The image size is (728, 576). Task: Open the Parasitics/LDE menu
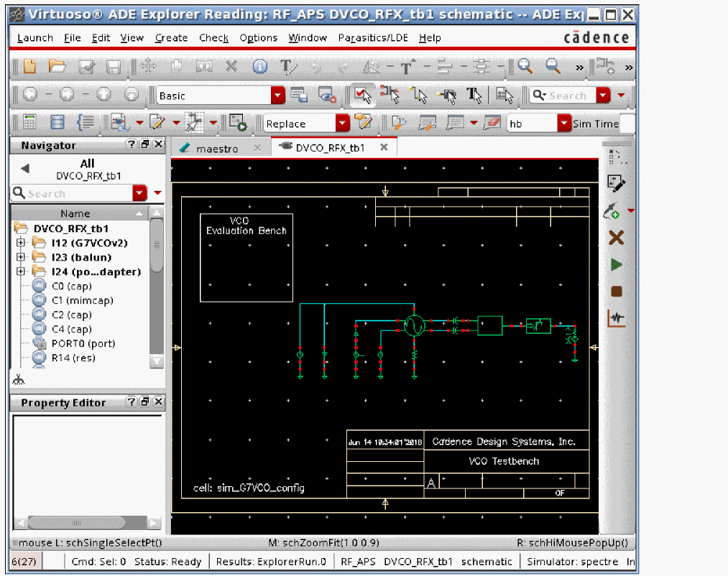coord(373,38)
